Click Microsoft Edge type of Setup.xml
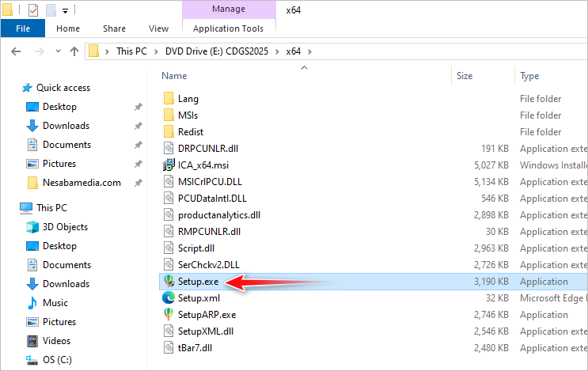Image resolution: width=588 pixels, height=371 pixels. click(553, 298)
